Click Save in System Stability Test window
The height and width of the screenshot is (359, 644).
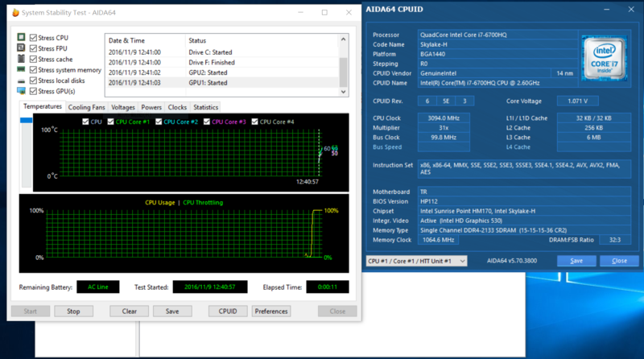coord(172,312)
